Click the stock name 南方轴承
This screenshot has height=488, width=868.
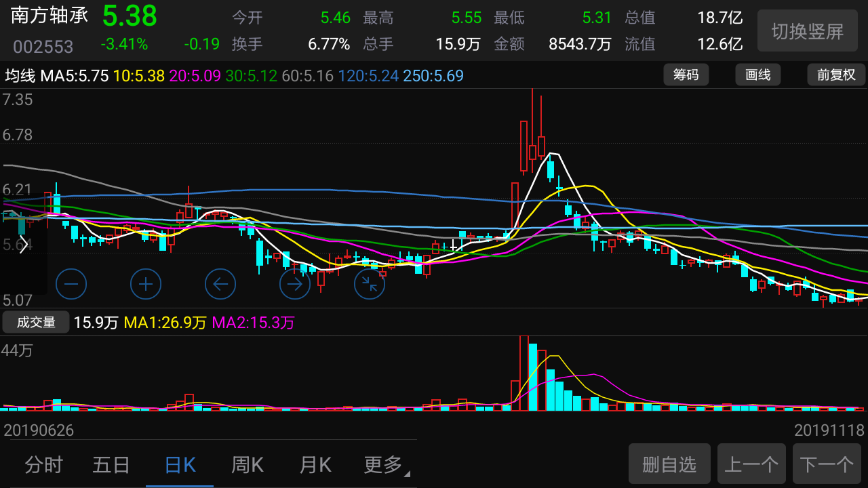[50, 16]
